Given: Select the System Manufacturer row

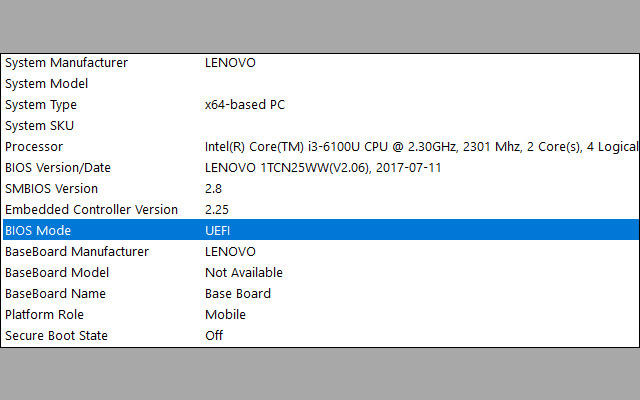Looking at the screenshot, I should point(321,63).
